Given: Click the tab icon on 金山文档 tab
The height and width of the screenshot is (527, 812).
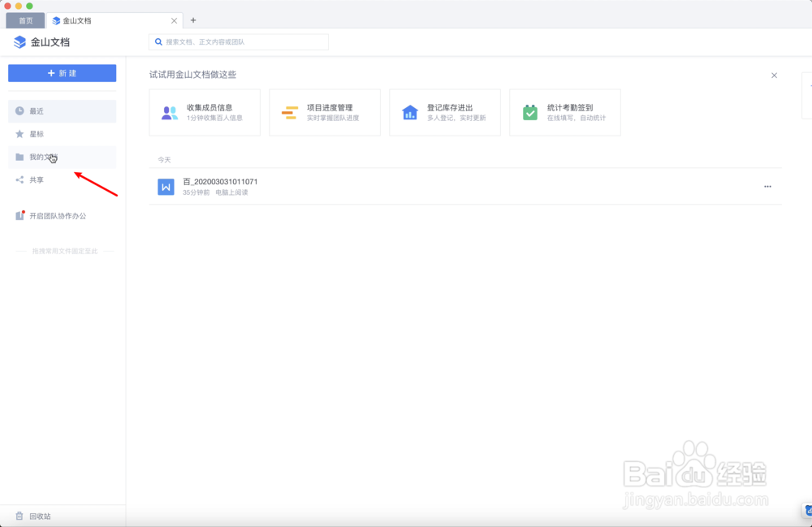Looking at the screenshot, I should coord(56,21).
